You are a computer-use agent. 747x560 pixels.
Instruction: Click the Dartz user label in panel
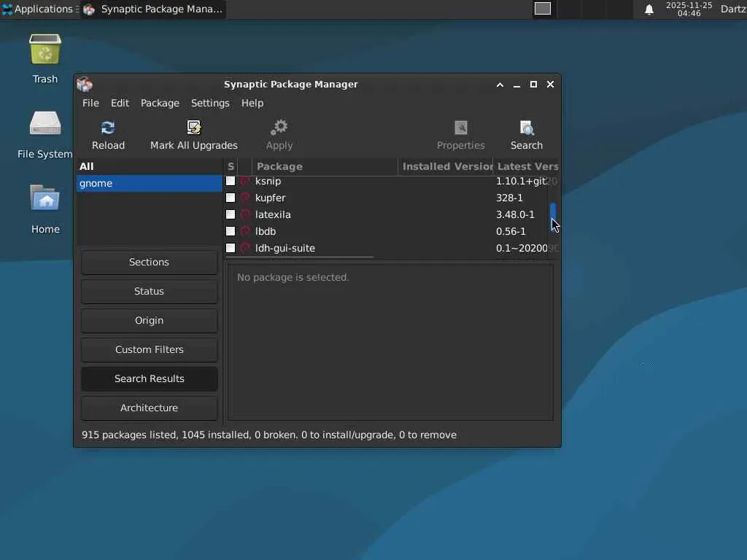733,9
